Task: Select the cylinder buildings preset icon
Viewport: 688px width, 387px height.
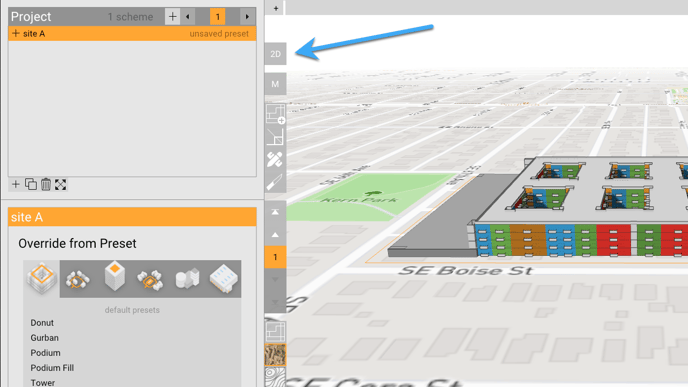Action: click(187, 279)
